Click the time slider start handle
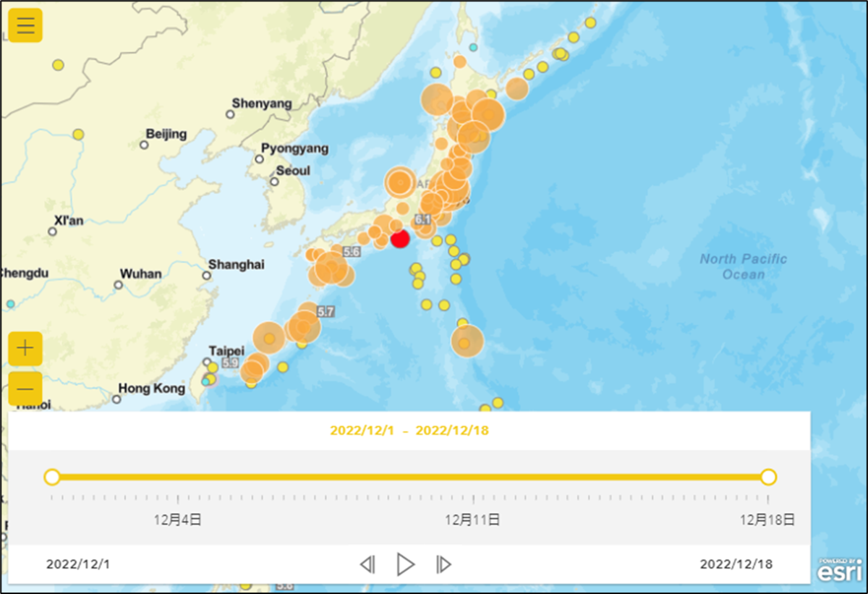 click(x=52, y=478)
